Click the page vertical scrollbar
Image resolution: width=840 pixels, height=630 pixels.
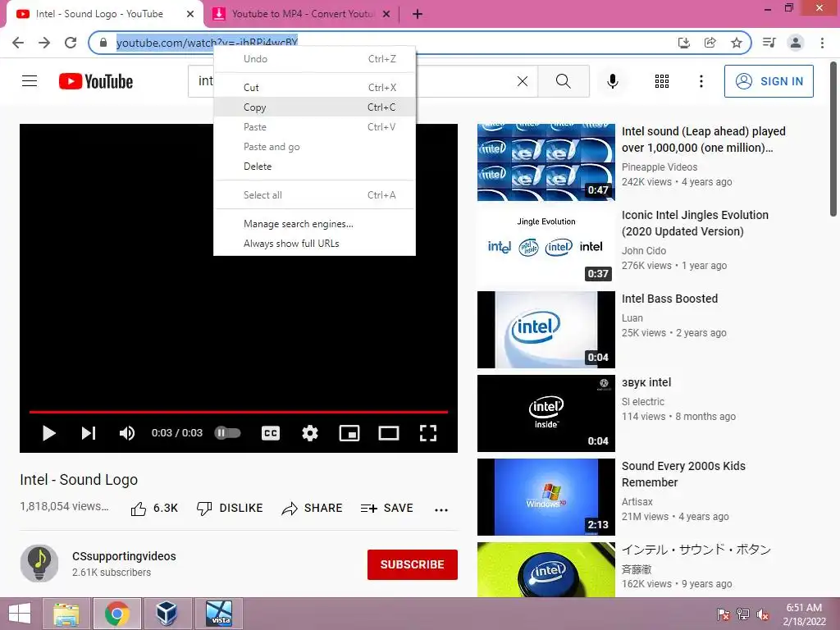(833, 139)
